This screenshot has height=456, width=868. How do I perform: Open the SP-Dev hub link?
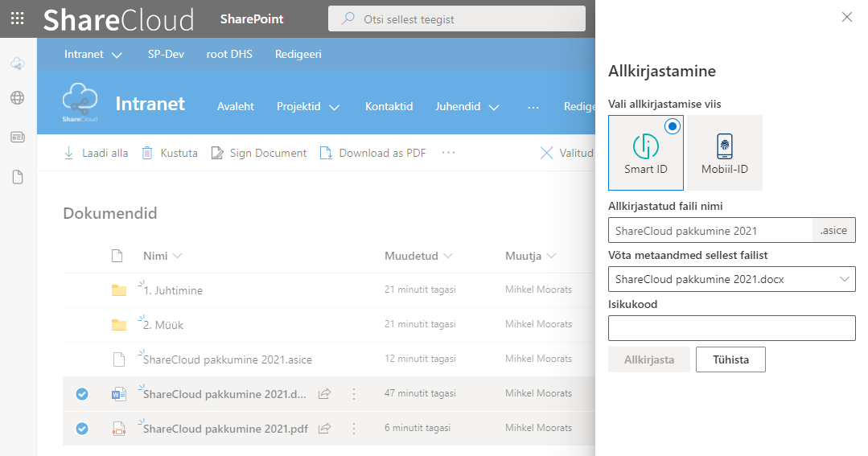click(x=166, y=54)
